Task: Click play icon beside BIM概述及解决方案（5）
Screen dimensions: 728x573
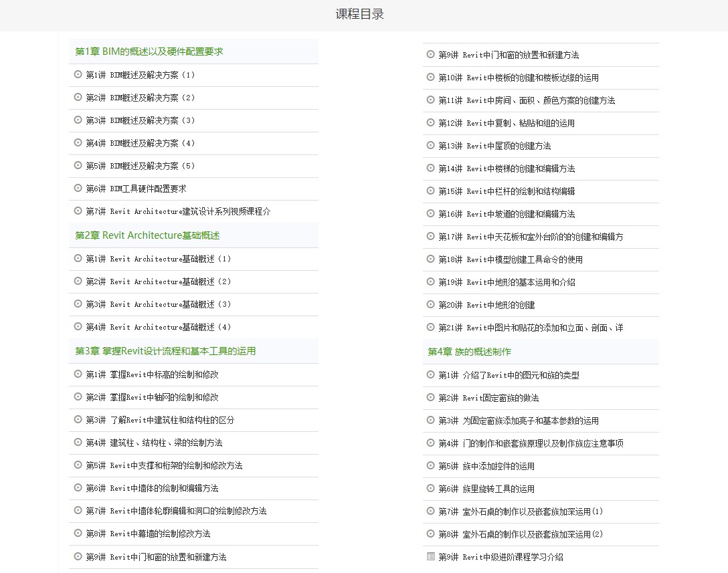Action: (x=78, y=165)
